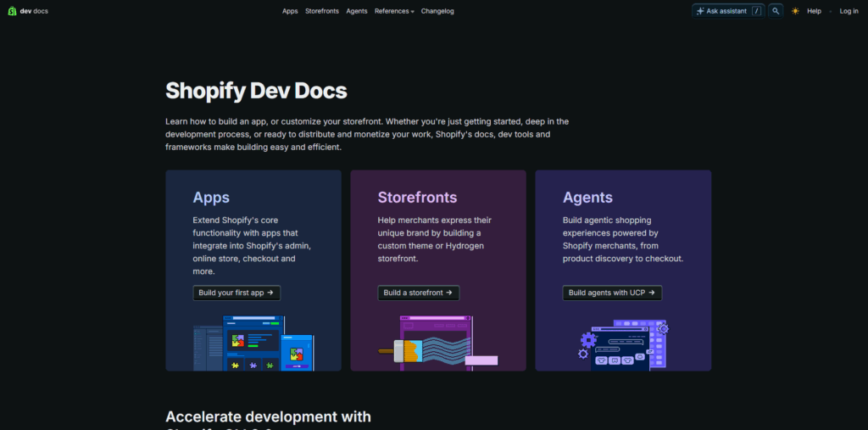Open the Storefronts nav item
Image resolution: width=868 pixels, height=430 pixels.
click(322, 11)
